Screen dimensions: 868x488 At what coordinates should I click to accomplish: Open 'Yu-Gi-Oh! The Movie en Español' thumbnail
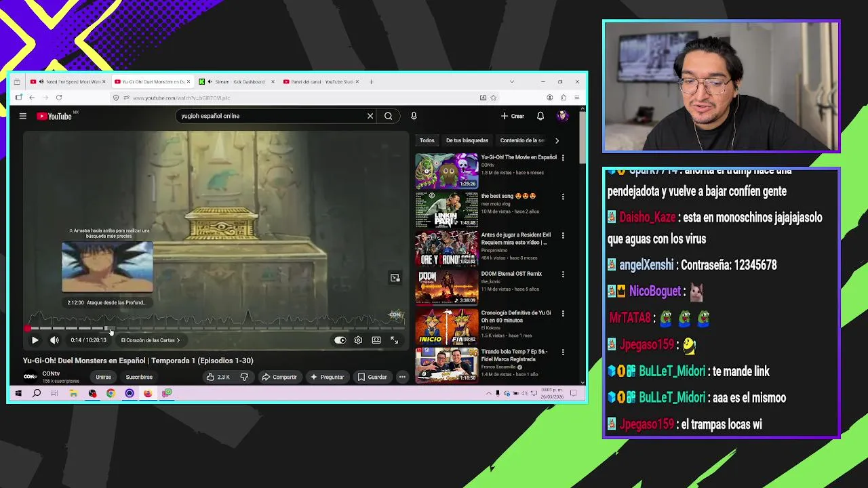pyautogui.click(x=446, y=171)
